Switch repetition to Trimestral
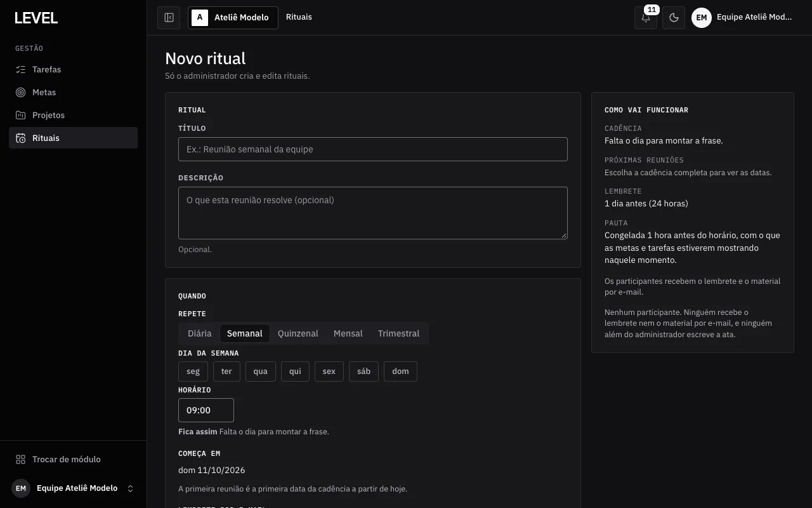 [x=399, y=333]
